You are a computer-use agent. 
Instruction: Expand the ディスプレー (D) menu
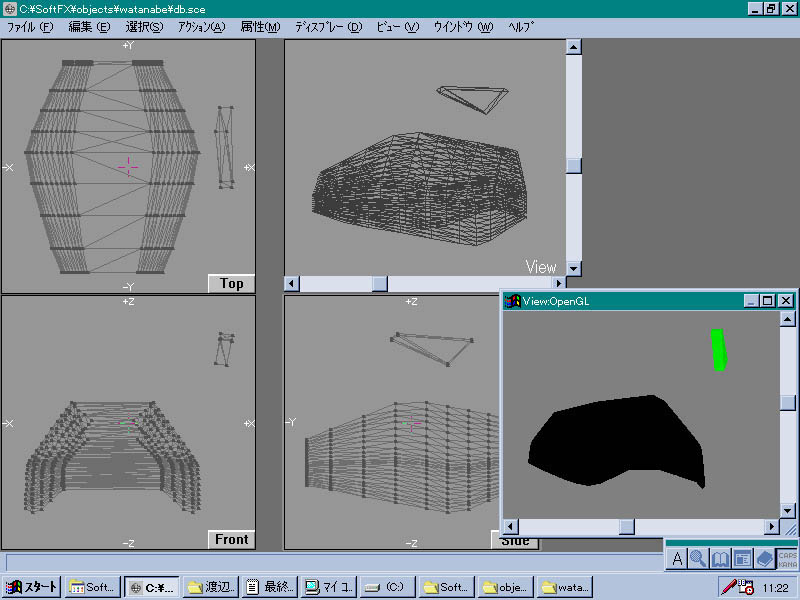tap(328, 27)
